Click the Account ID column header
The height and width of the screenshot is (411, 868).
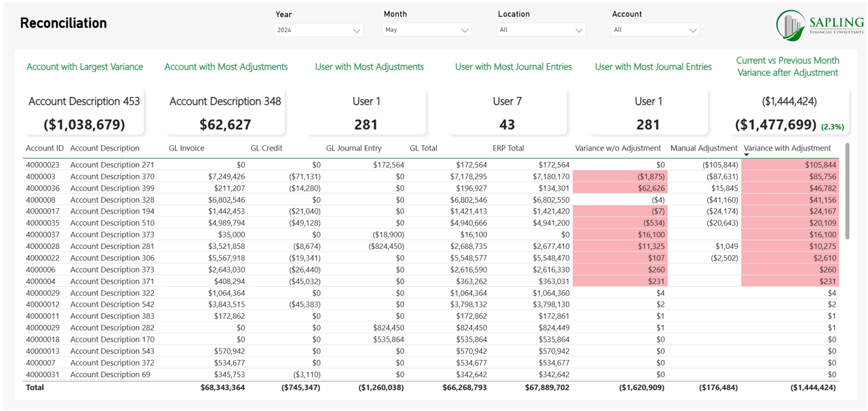(44, 148)
